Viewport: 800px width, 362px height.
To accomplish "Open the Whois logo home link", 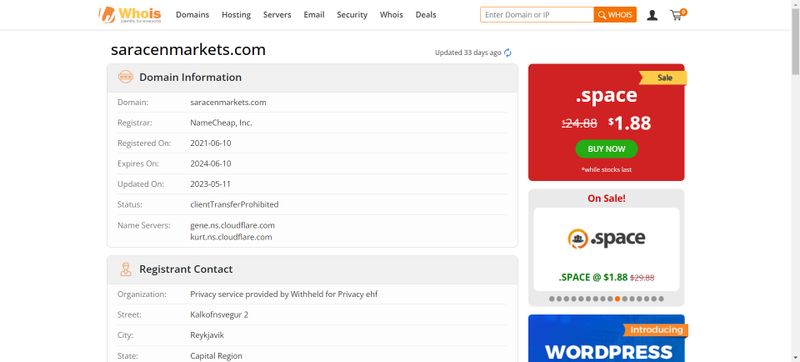I will 130,15.
